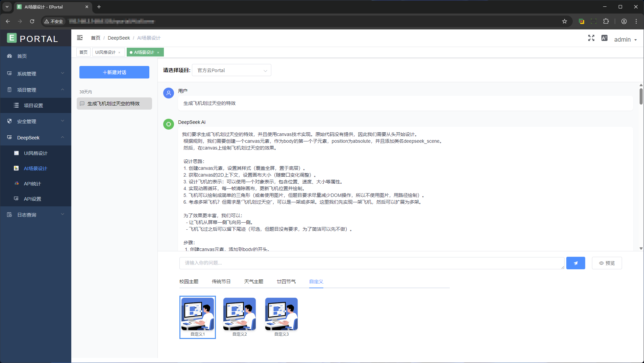Click the chat bubble icon of conversation

point(82,104)
